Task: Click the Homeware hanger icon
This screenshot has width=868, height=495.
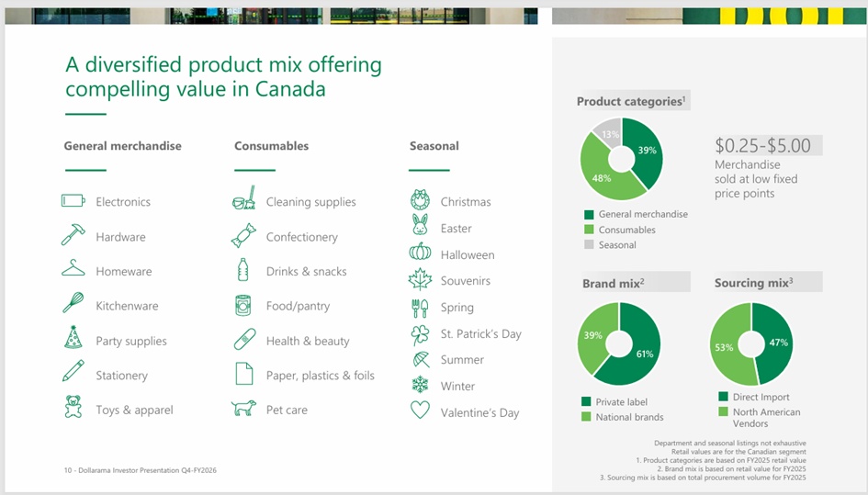Action: click(73, 270)
